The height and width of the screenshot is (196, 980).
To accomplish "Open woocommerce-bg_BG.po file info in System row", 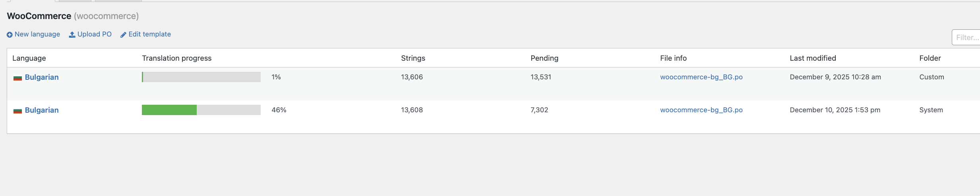I will click(x=701, y=110).
